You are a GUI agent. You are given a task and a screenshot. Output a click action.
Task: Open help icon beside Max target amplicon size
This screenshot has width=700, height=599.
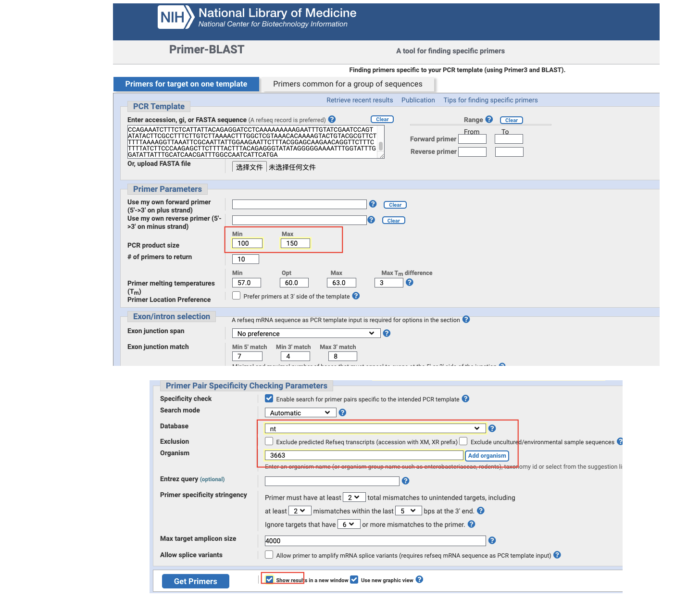pos(492,540)
